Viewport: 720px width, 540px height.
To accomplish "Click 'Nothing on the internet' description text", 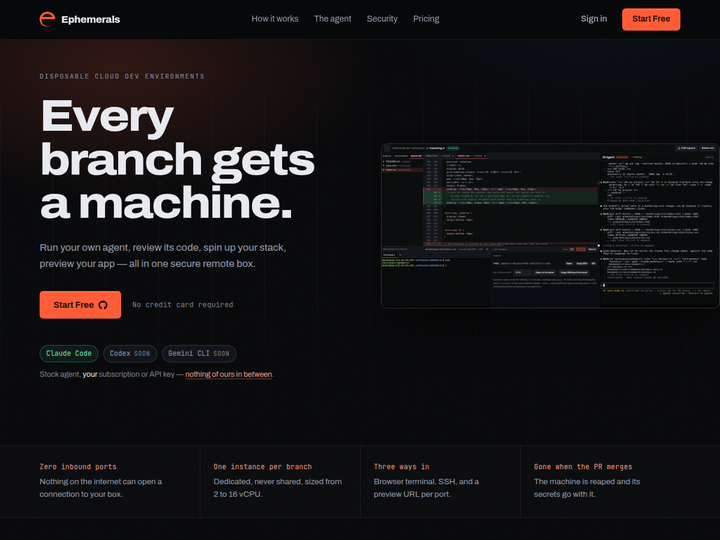I will 101,488.
